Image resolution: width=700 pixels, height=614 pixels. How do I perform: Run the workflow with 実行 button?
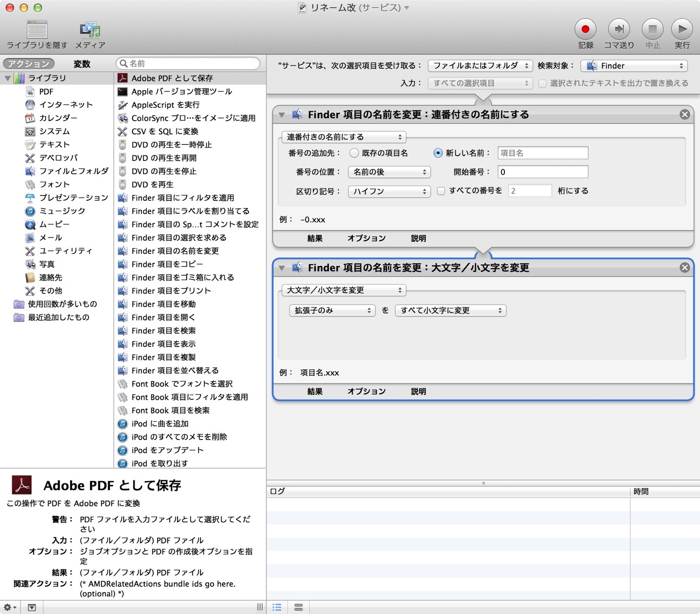[682, 29]
